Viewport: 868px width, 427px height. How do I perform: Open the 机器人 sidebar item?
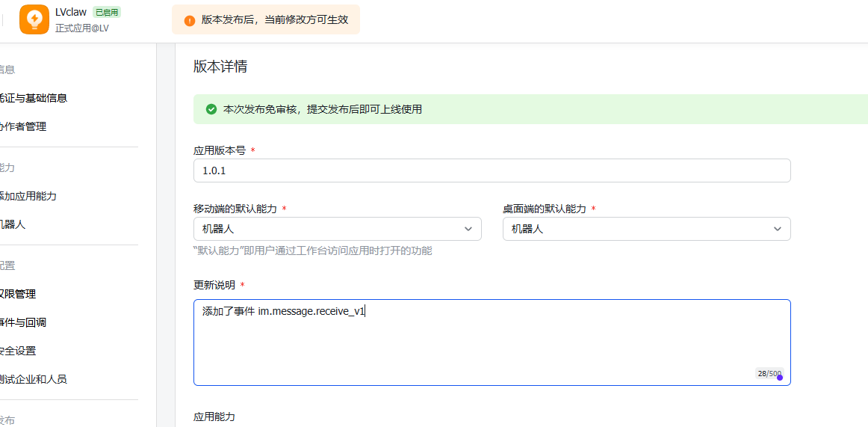coord(13,224)
